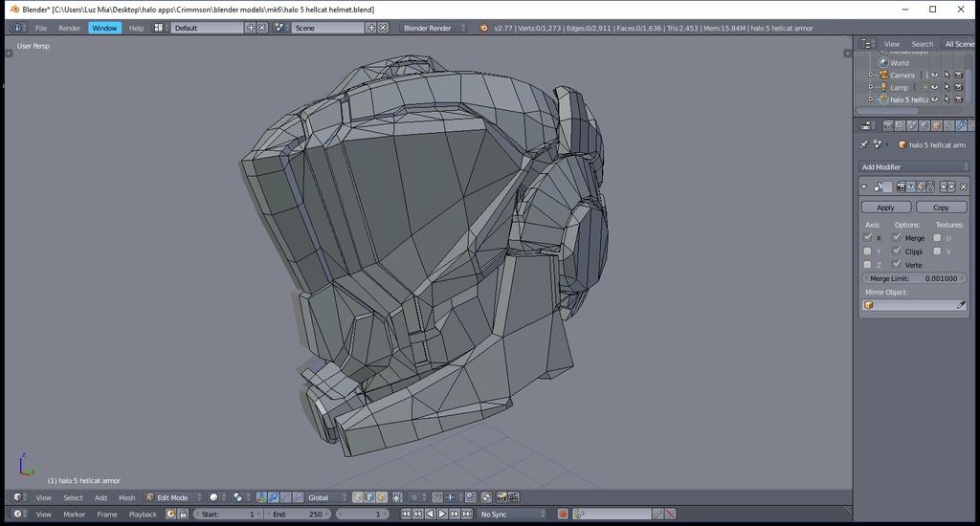Click the Lamp object in outliner
The width and height of the screenshot is (980, 526).
click(x=899, y=87)
